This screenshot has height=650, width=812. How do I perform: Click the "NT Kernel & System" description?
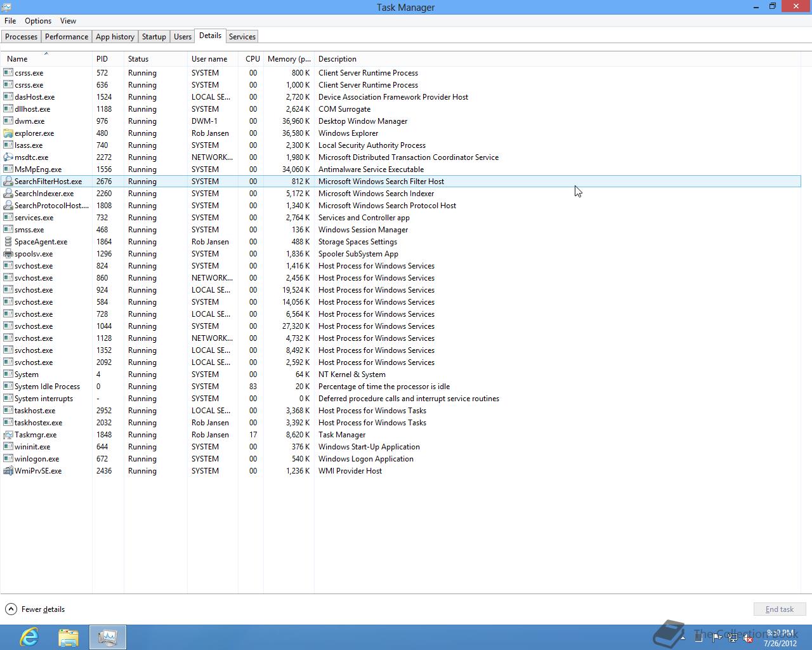[x=352, y=375]
